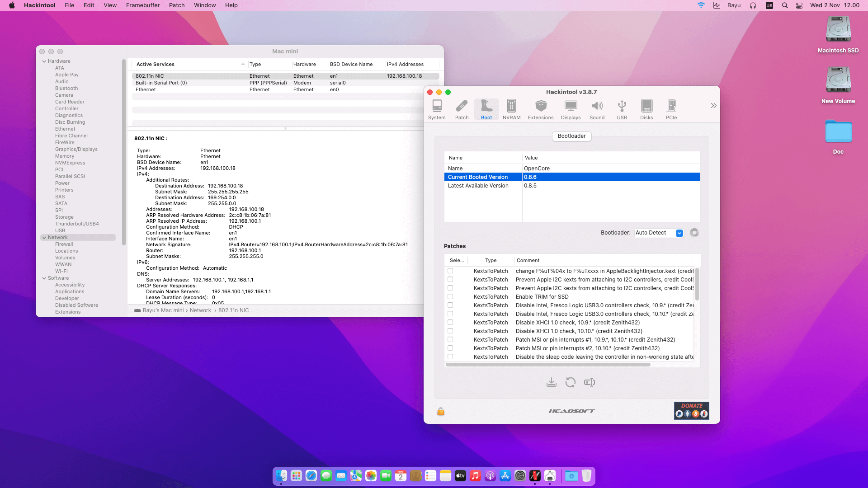
Task: Show more toolbar items with the chevron
Action: click(x=713, y=105)
